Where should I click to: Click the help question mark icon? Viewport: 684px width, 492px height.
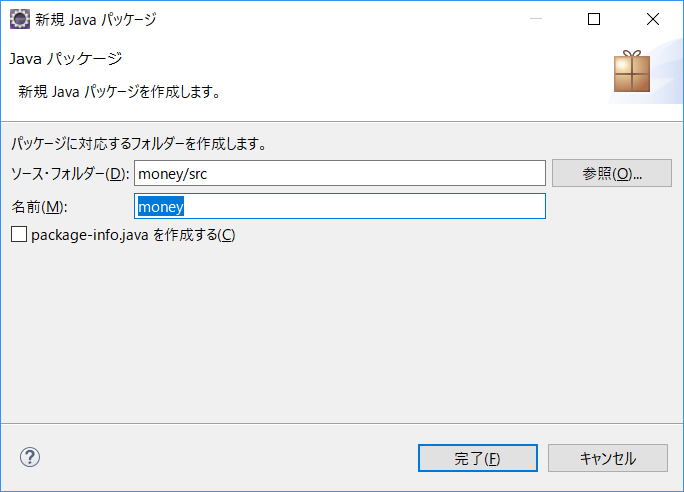(x=30, y=457)
